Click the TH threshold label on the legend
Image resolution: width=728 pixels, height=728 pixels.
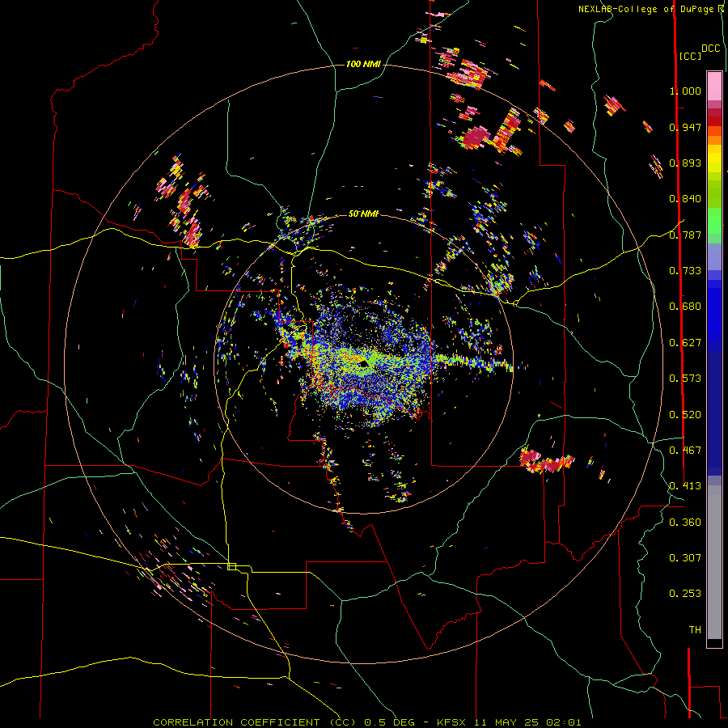(695, 630)
